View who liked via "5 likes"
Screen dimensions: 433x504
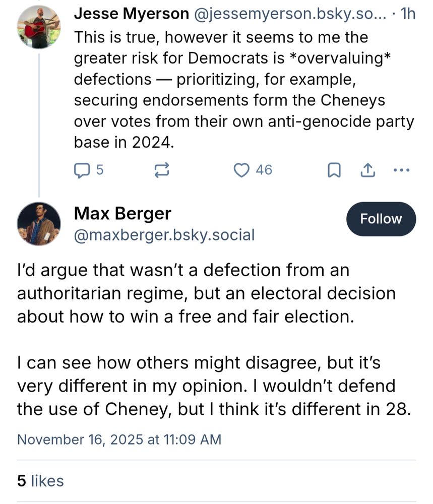40,481
